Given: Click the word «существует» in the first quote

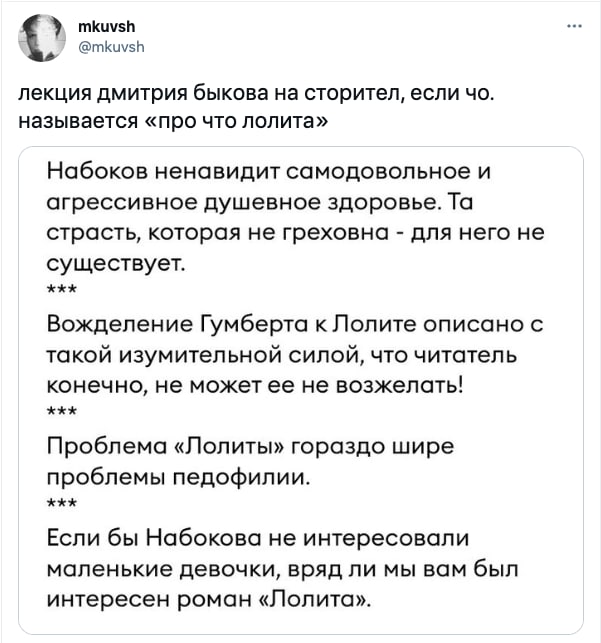Looking at the screenshot, I should click(116, 263).
